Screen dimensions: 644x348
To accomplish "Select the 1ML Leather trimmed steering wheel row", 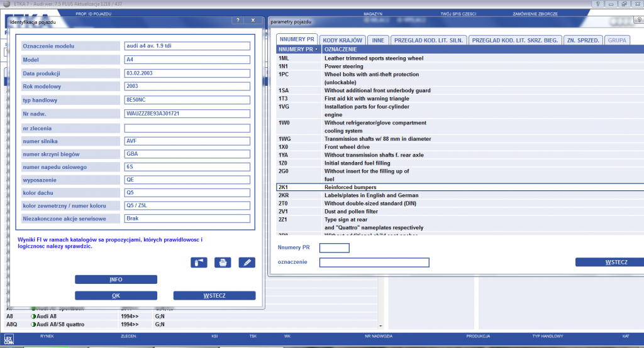I will [x=460, y=58].
